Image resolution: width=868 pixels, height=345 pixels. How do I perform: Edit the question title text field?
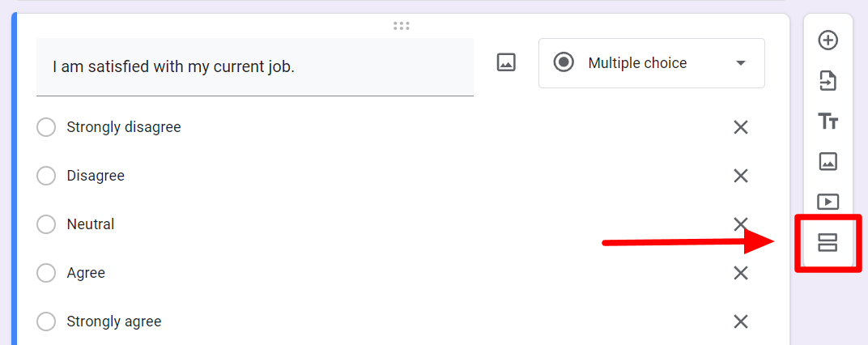pyautogui.click(x=254, y=67)
